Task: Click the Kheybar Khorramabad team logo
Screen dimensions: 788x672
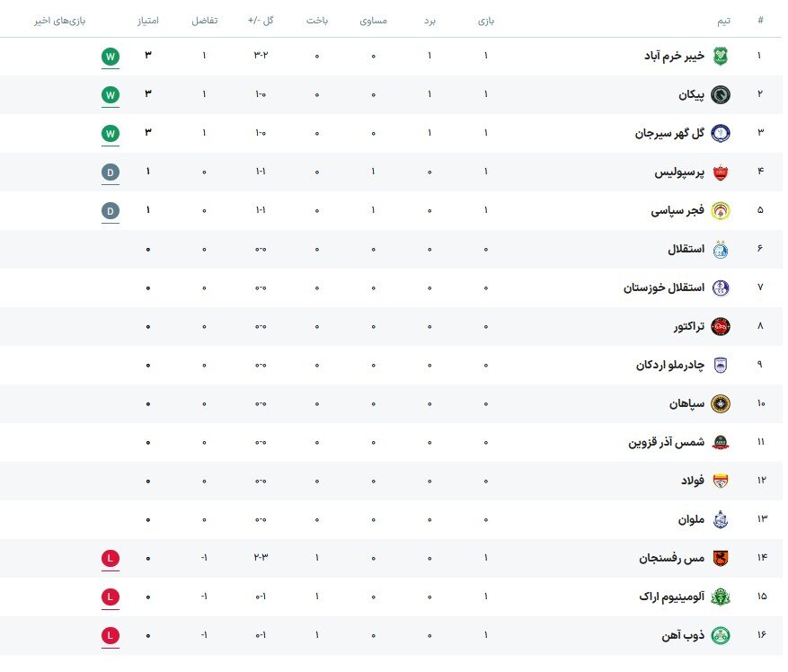Action: [x=720, y=56]
